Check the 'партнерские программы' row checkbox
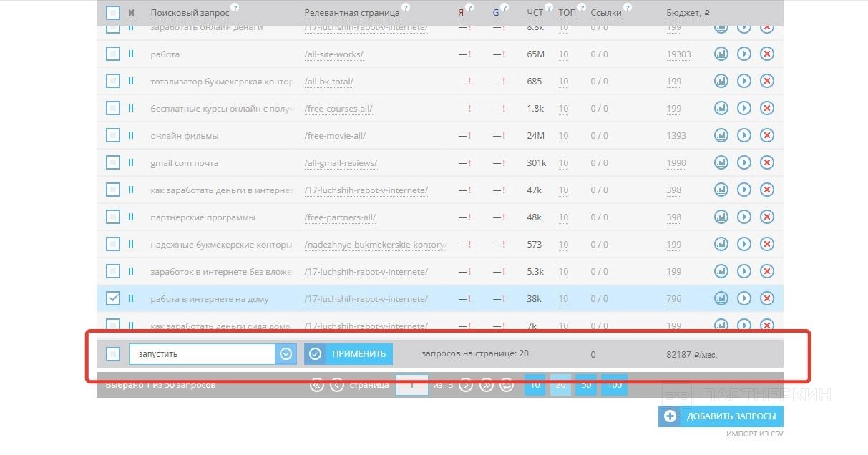This screenshot has width=868, height=455. [113, 217]
